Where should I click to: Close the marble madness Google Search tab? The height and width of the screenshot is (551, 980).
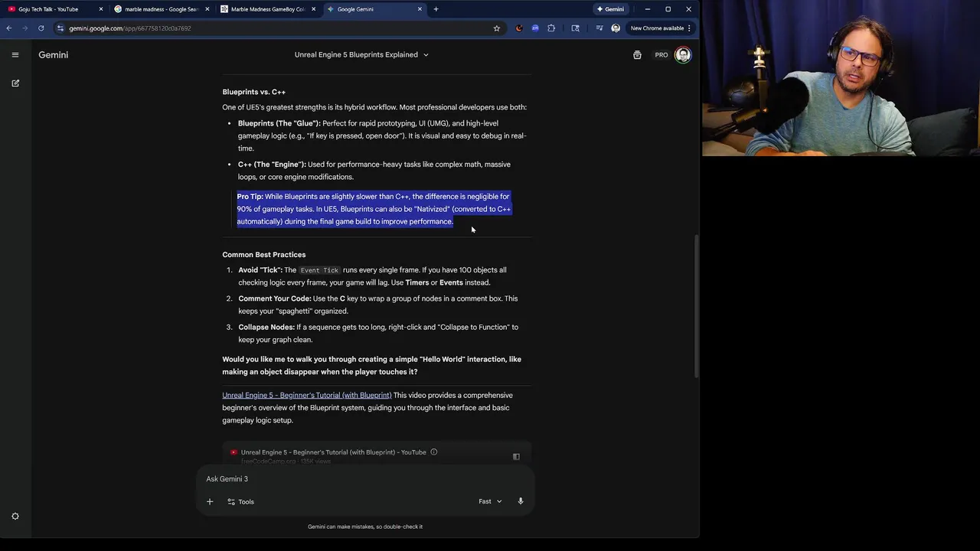click(207, 9)
